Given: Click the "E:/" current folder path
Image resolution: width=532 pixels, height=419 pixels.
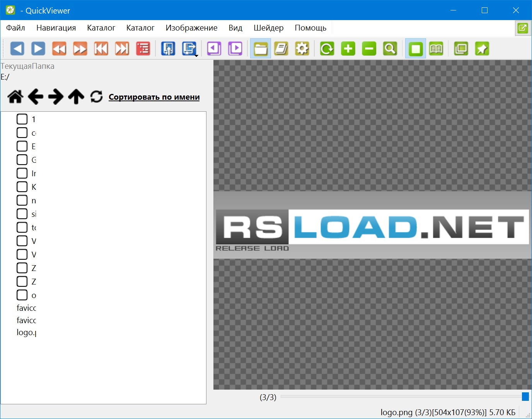Looking at the screenshot, I should [5, 77].
